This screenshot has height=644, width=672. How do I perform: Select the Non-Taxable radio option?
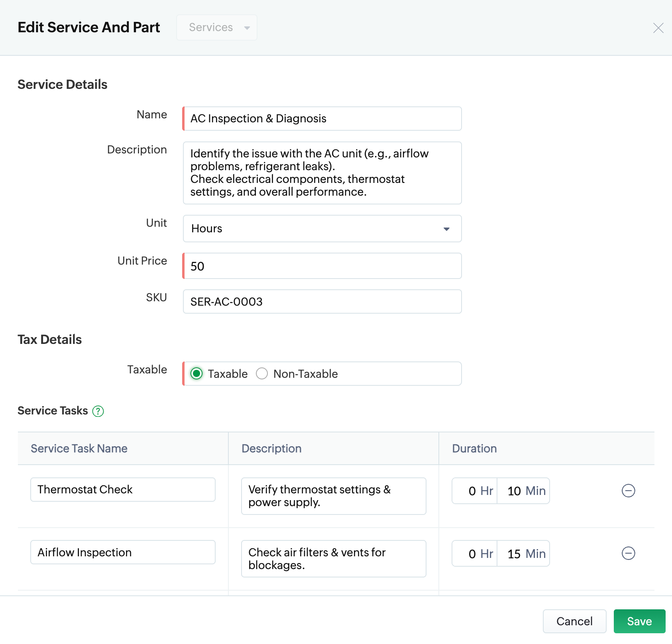tap(262, 374)
